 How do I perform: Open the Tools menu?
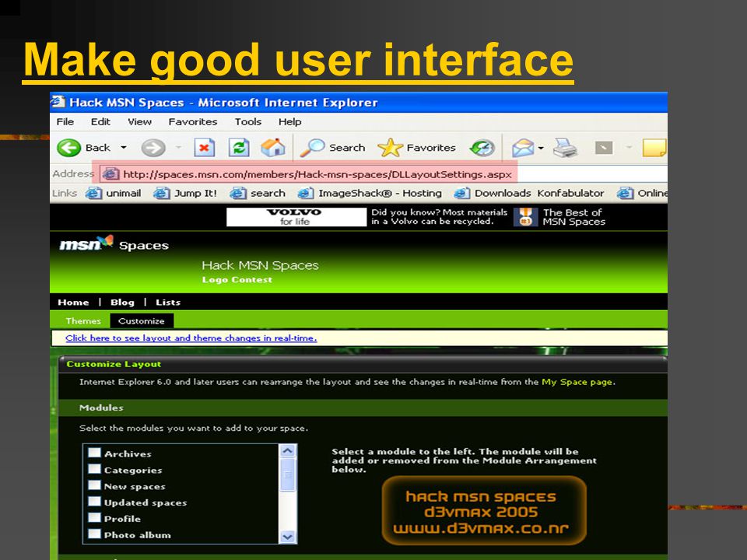coord(247,122)
